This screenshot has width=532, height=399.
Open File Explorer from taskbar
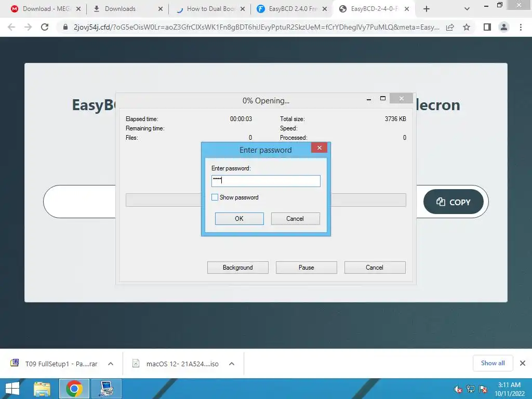coord(42,389)
